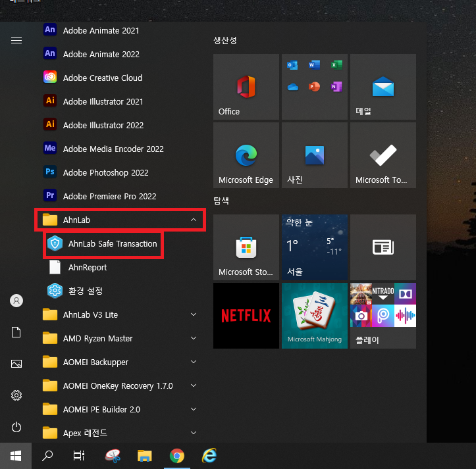Open the 메일 tile
This screenshot has width=476, height=469.
point(383,87)
